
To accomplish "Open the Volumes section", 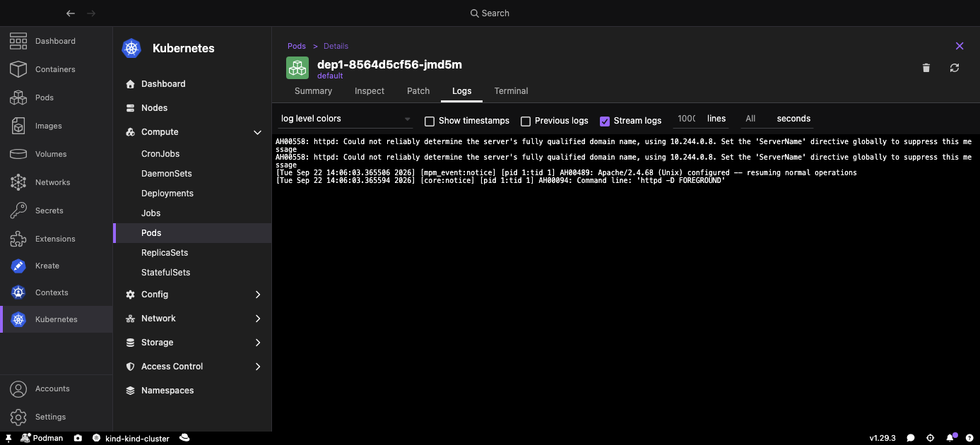I will (56, 154).
